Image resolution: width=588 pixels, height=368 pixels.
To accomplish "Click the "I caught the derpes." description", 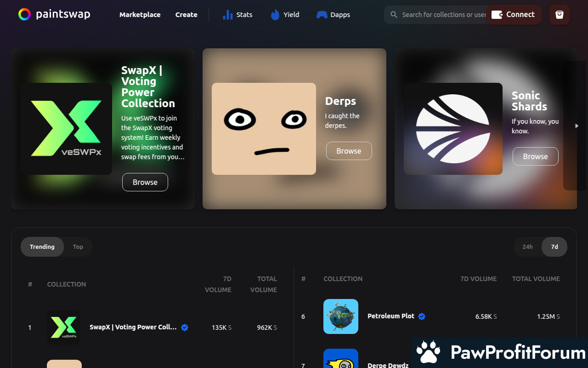I will click(342, 121).
